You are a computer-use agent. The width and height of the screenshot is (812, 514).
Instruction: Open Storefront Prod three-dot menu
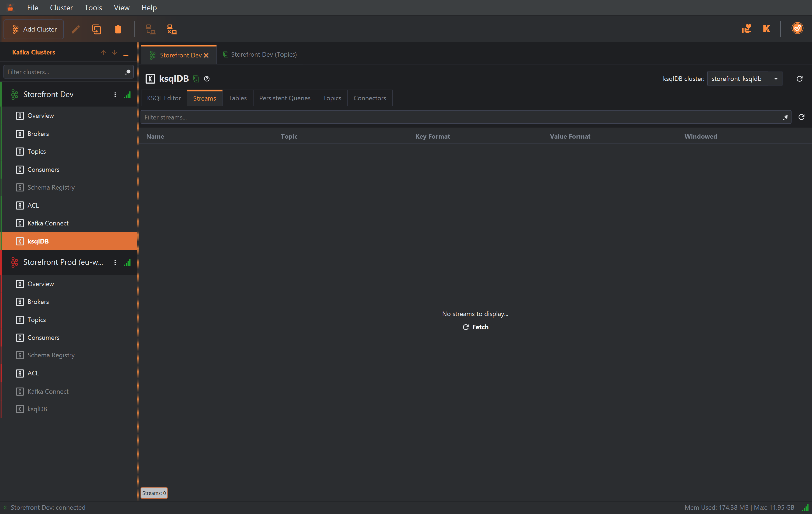[x=115, y=262]
